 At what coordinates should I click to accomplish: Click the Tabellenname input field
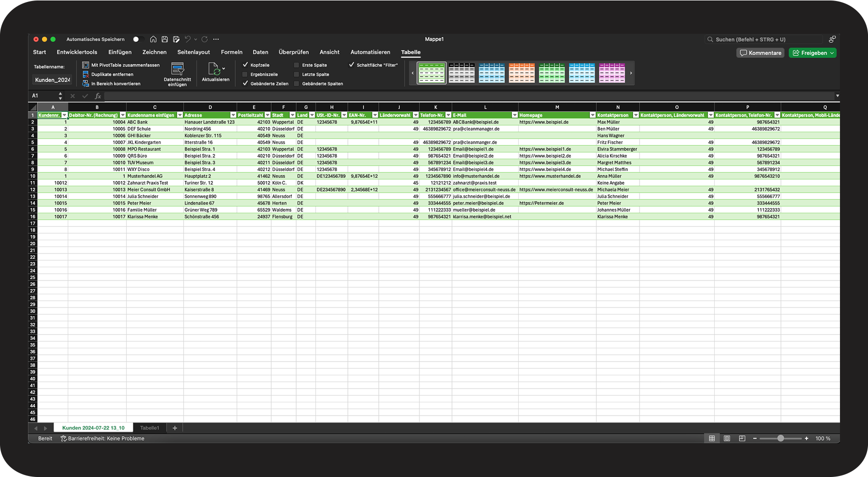pos(52,80)
